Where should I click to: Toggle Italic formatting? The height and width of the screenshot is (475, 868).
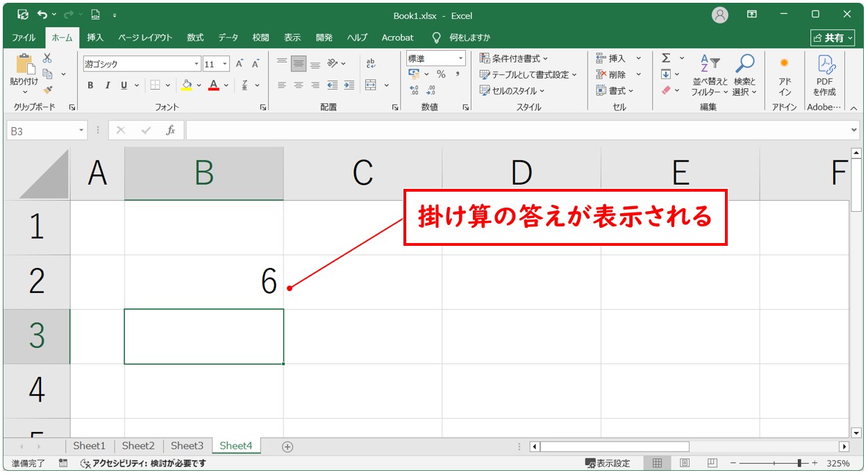click(108, 85)
